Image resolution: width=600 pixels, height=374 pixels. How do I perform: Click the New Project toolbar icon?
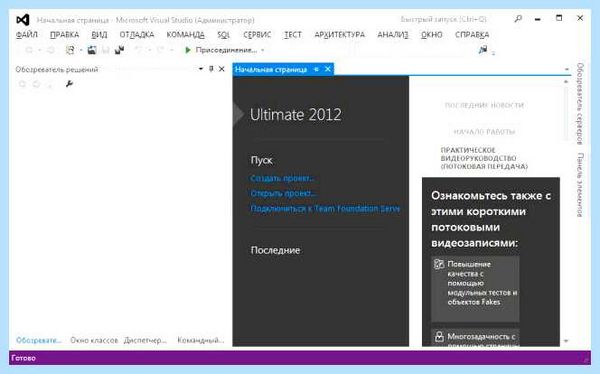point(70,50)
